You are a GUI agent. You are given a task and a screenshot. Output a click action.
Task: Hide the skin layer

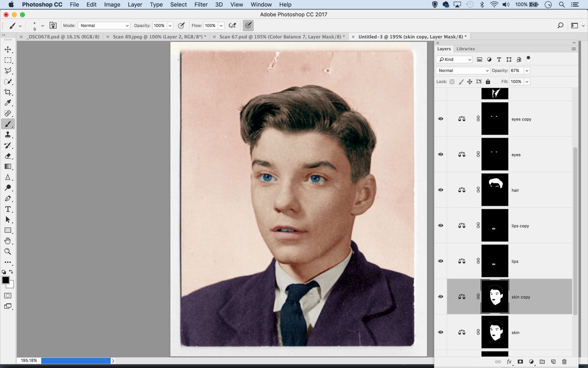(441, 332)
